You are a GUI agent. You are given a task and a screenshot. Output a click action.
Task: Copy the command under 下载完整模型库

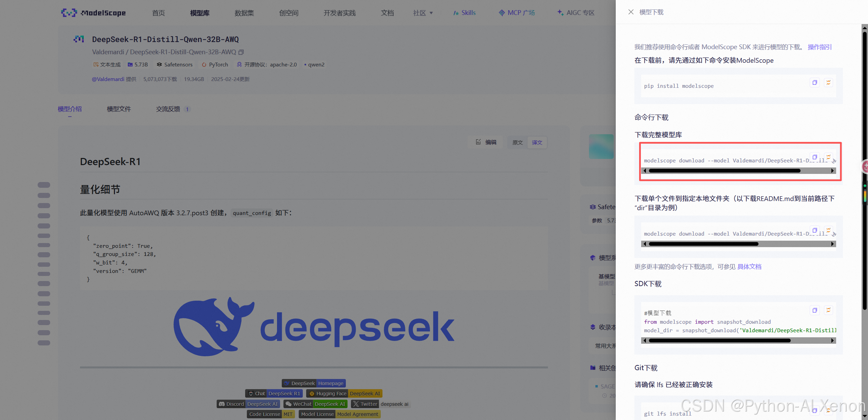point(815,157)
